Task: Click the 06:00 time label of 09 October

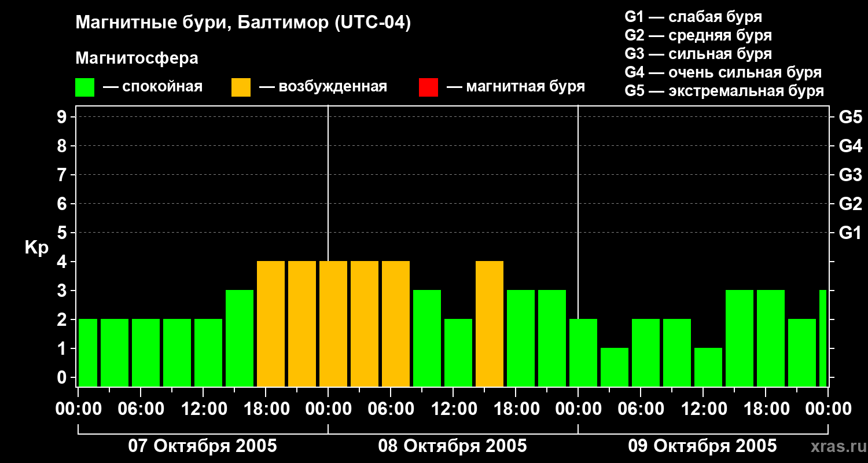Action: pyautogui.click(x=641, y=409)
